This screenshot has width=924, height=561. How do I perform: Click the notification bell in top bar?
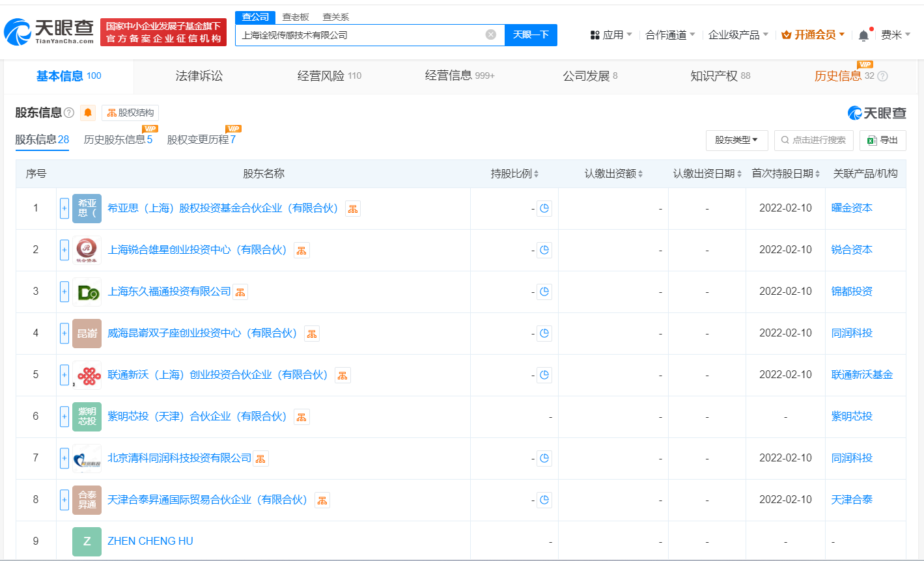863,35
